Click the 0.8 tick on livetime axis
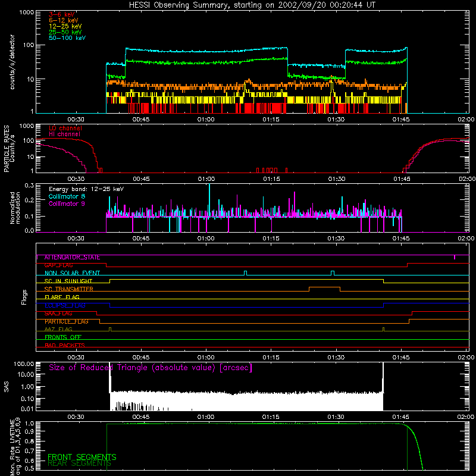The height and width of the screenshot is (476, 476). pyautogui.click(x=29, y=441)
